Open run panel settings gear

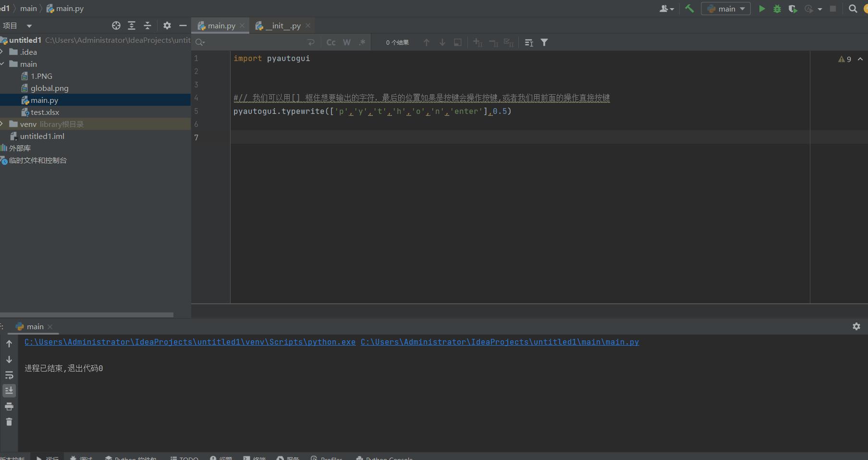(856, 326)
